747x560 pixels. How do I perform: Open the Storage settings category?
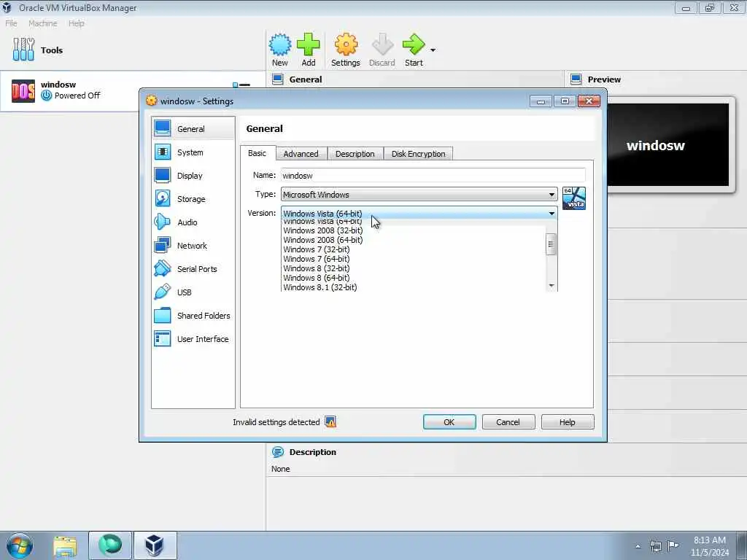point(193,198)
